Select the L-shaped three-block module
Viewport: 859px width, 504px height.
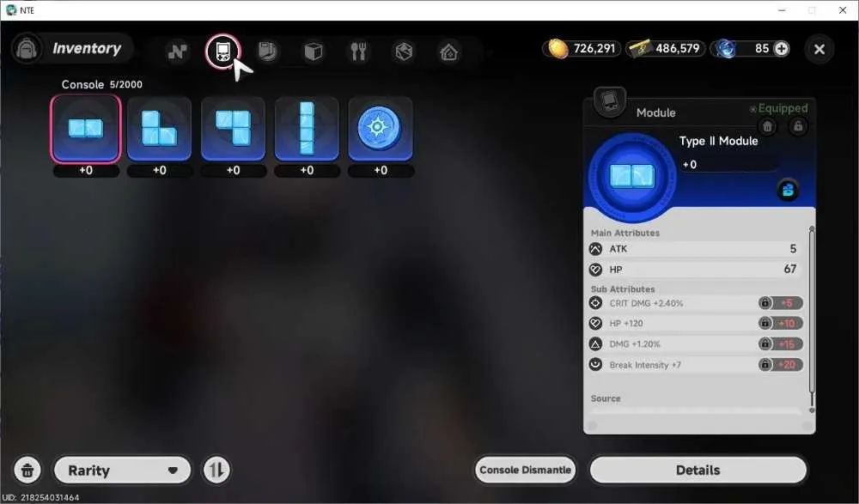tap(160, 129)
